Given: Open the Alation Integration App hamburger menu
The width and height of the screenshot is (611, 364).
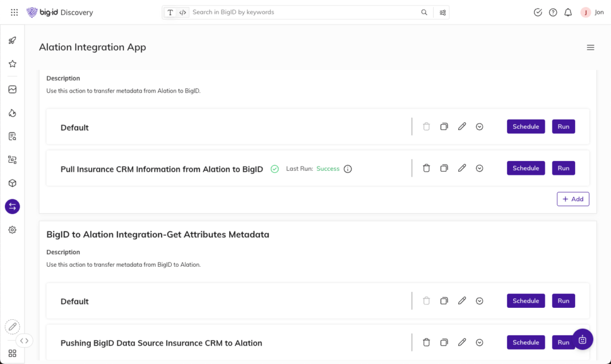Looking at the screenshot, I should point(590,48).
